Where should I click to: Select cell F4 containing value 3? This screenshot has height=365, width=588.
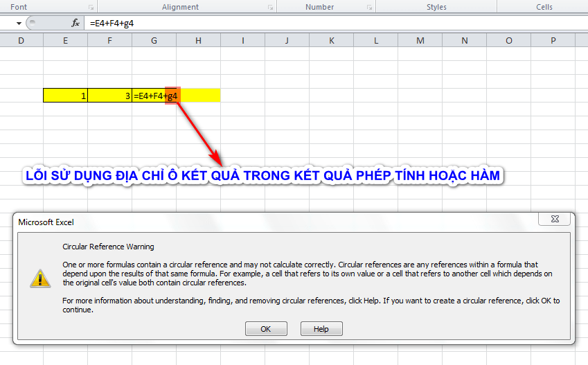pos(109,96)
